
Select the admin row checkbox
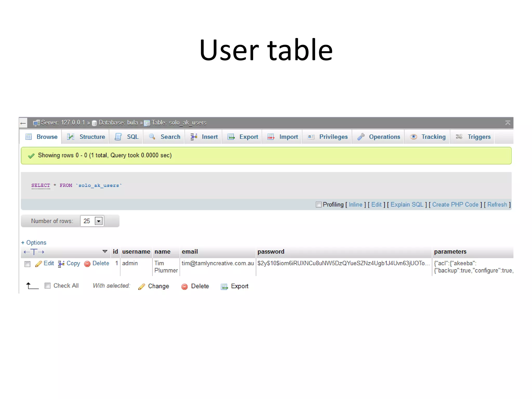point(27,264)
